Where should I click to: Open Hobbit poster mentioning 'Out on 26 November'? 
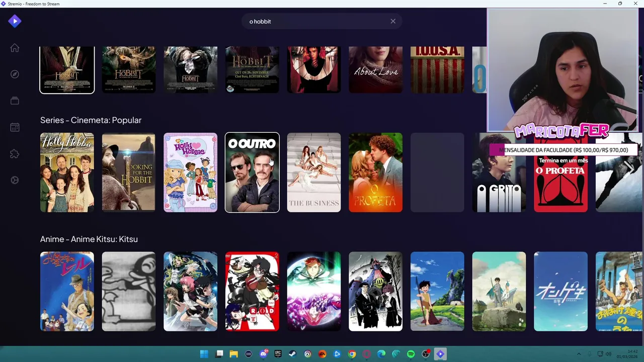click(252, 70)
